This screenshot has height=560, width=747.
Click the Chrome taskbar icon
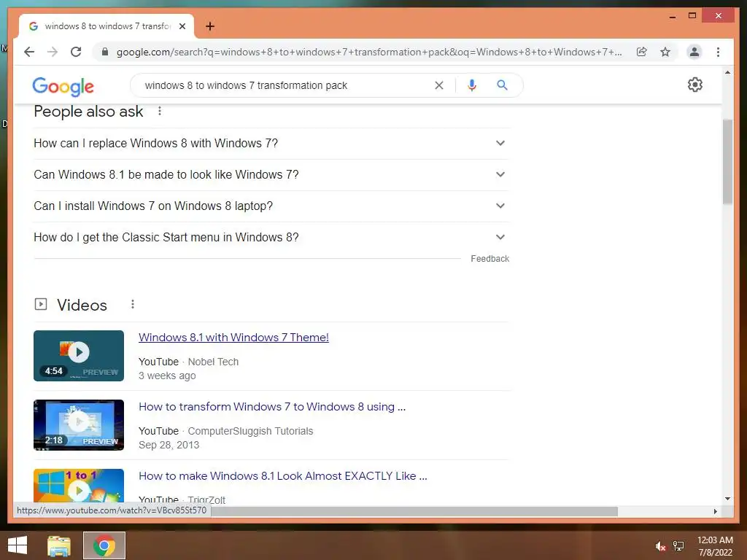pos(104,545)
